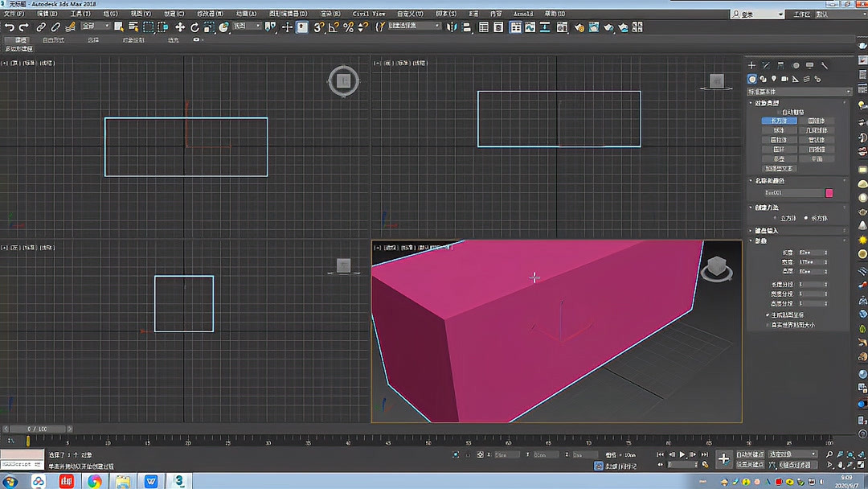Click the Maximize Viewport toggle icon

coord(862,465)
